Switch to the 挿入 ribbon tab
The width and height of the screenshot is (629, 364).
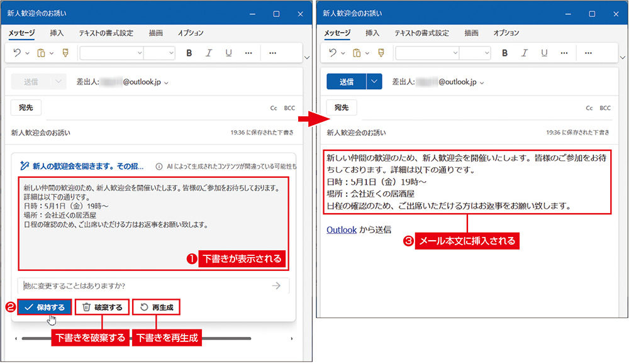coord(57,33)
